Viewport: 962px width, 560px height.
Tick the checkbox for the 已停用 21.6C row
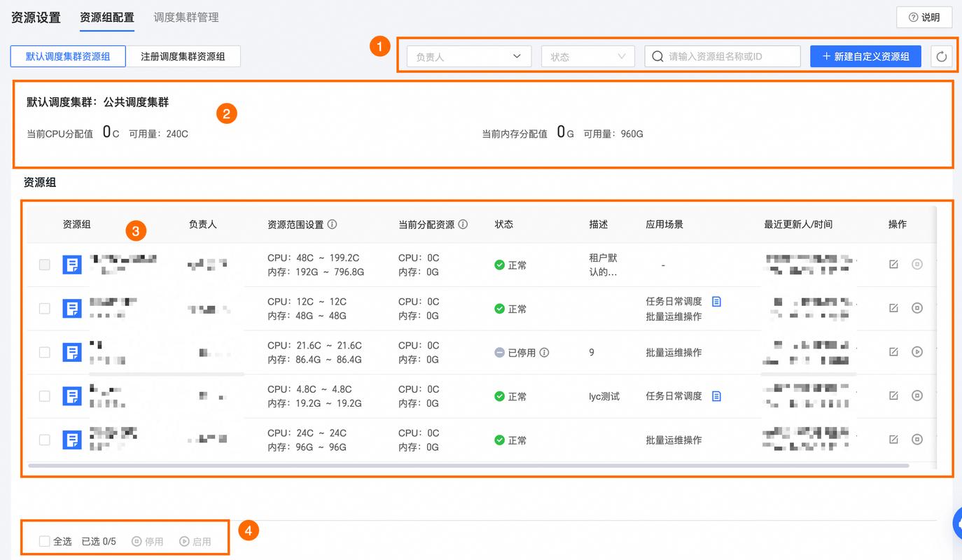[x=45, y=352]
